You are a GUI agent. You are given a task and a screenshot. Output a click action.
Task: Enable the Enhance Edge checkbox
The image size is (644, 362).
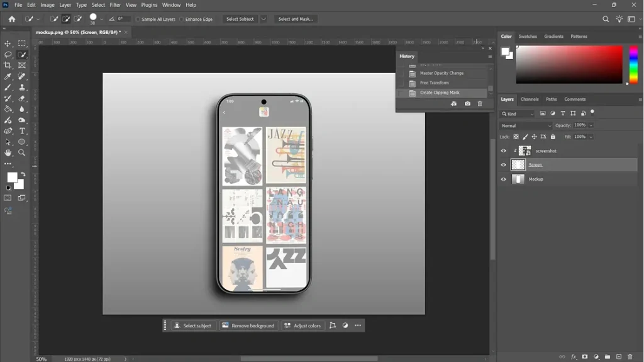(182, 20)
